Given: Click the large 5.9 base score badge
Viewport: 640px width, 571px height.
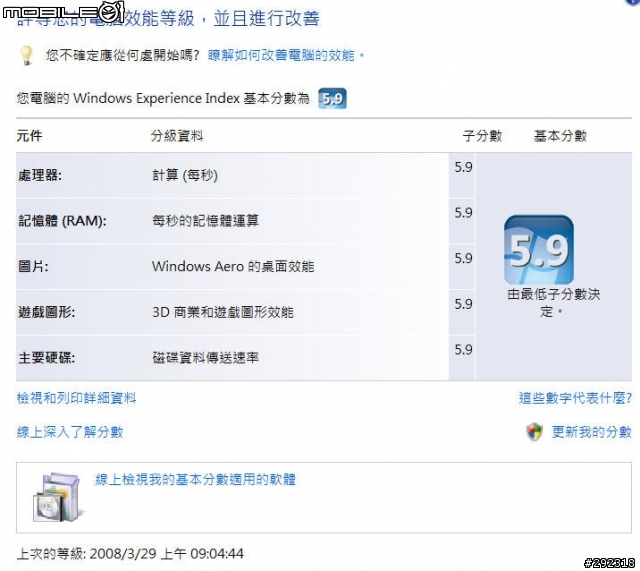Looking at the screenshot, I should 539,249.
